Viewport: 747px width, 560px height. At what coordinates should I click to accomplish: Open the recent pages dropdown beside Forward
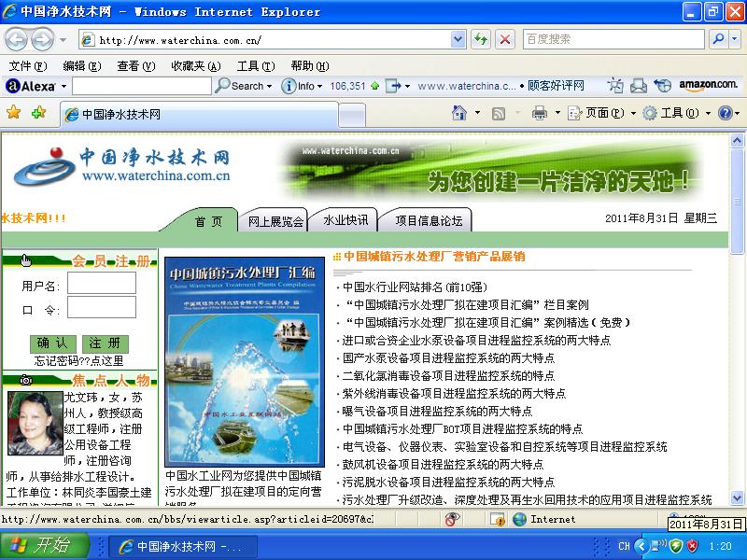[x=63, y=40]
